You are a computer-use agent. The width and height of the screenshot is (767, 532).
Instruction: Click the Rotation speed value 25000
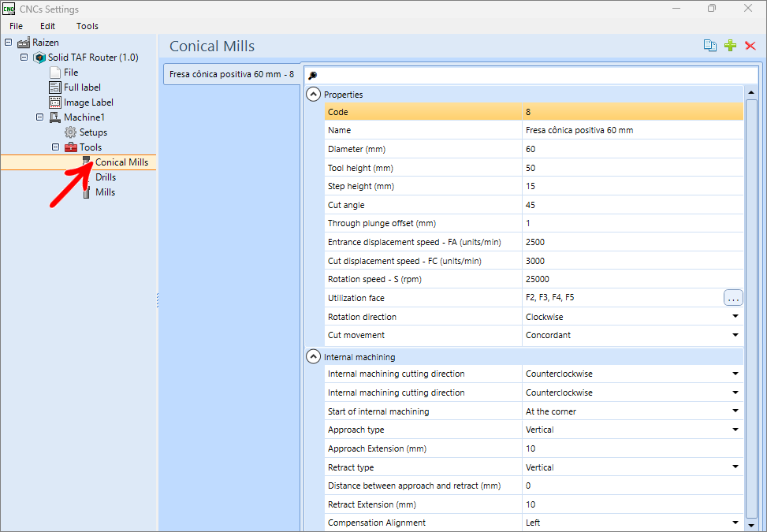[632, 279]
